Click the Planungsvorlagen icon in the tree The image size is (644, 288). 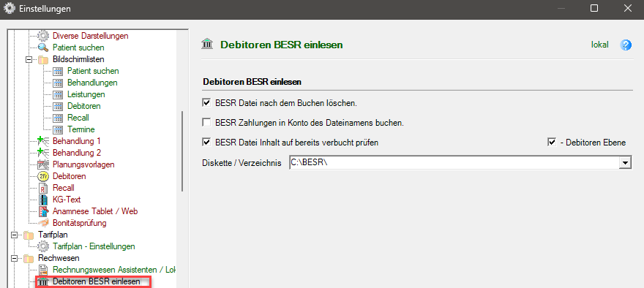[x=43, y=165]
